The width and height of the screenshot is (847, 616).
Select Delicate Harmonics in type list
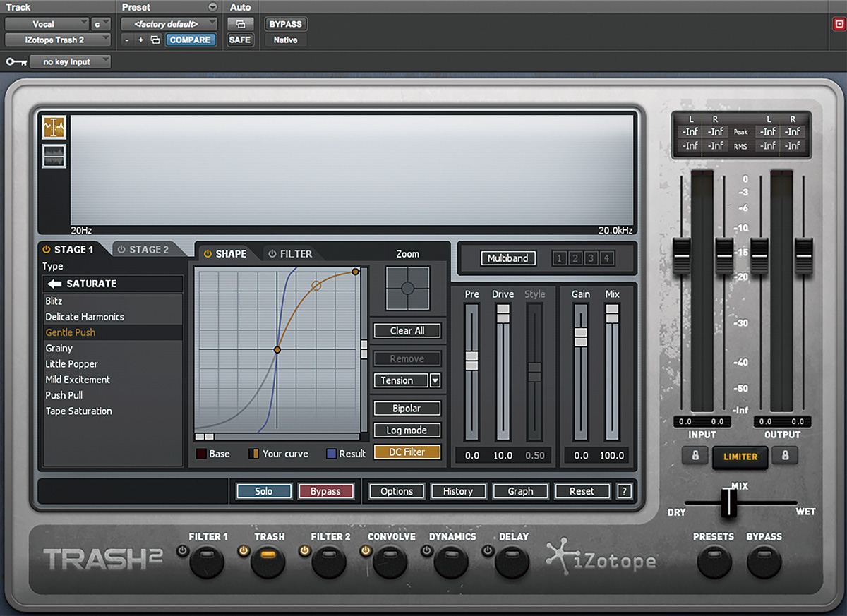click(x=113, y=317)
